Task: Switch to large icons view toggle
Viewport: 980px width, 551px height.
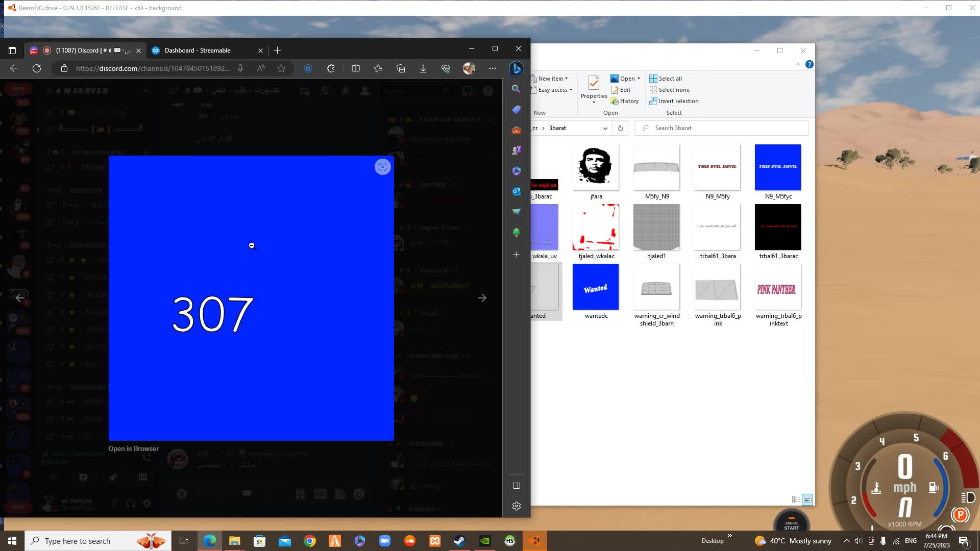Action: click(x=807, y=499)
